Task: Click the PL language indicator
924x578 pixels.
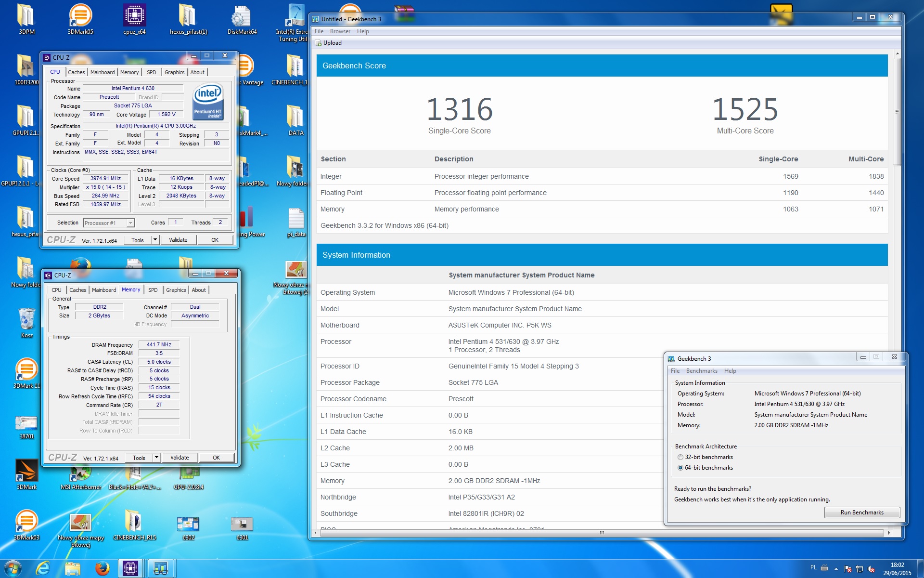Action: 813,567
